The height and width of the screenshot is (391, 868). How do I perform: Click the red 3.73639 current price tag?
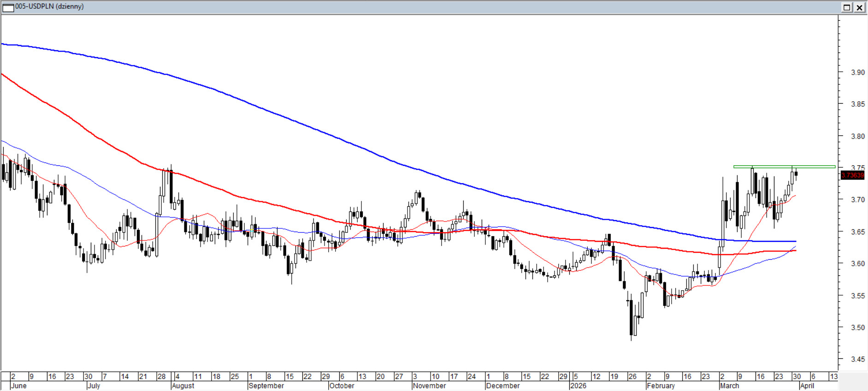[852, 175]
